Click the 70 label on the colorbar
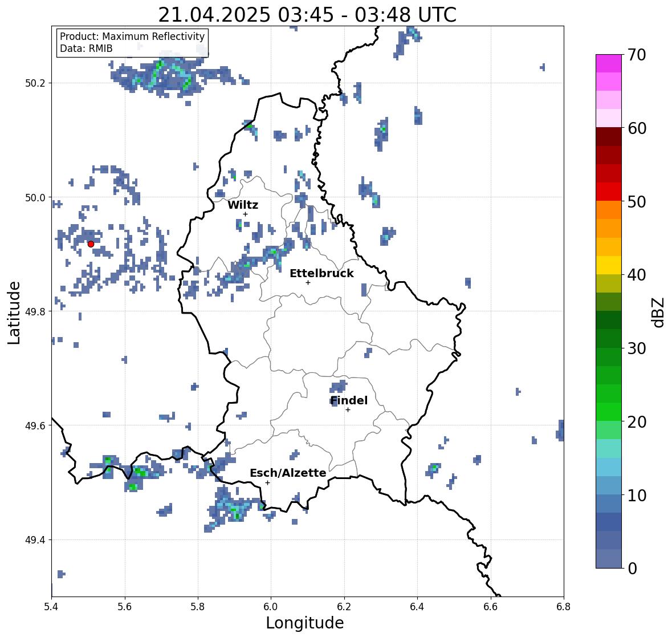This screenshot has width=672, height=637. tap(637, 55)
